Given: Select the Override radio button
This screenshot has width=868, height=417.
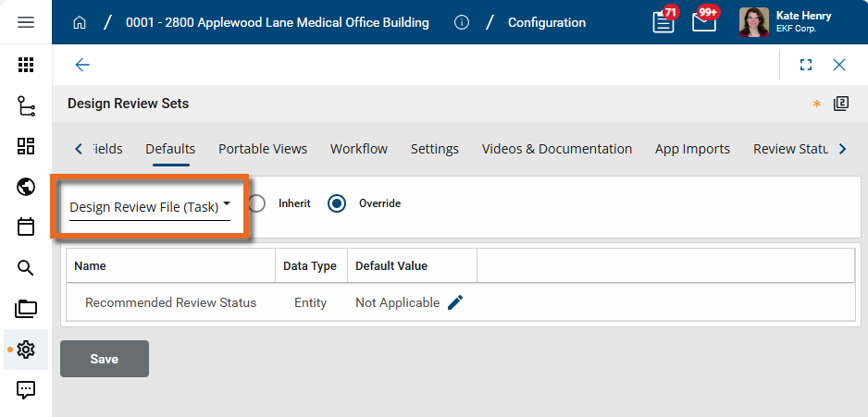Looking at the screenshot, I should pyautogui.click(x=338, y=203).
